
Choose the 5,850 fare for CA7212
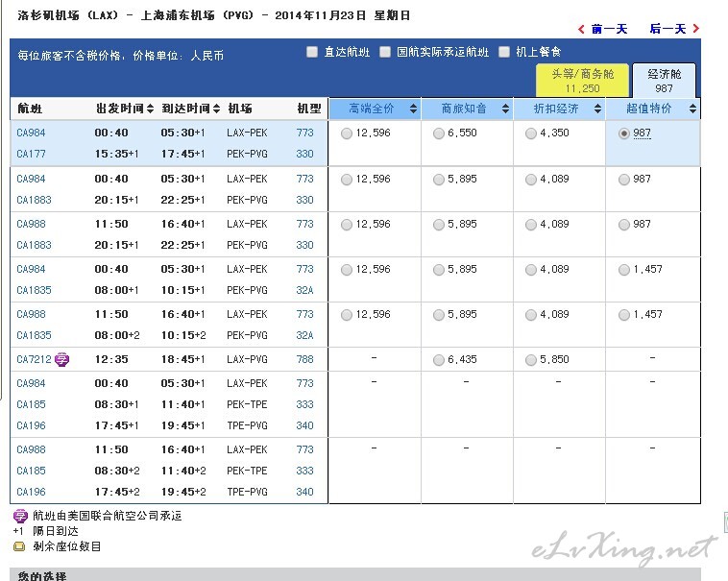[531, 360]
